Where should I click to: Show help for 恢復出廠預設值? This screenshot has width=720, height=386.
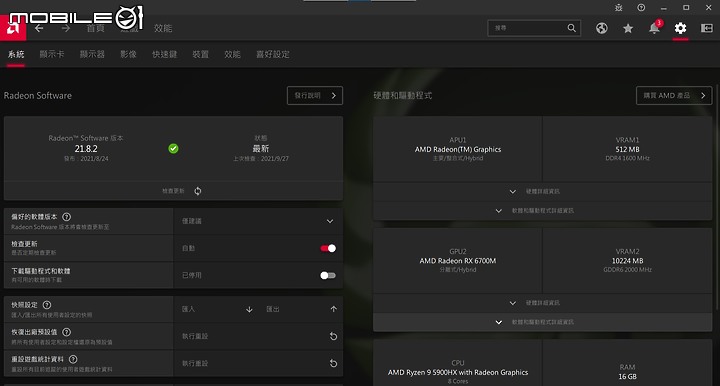click(x=66, y=332)
